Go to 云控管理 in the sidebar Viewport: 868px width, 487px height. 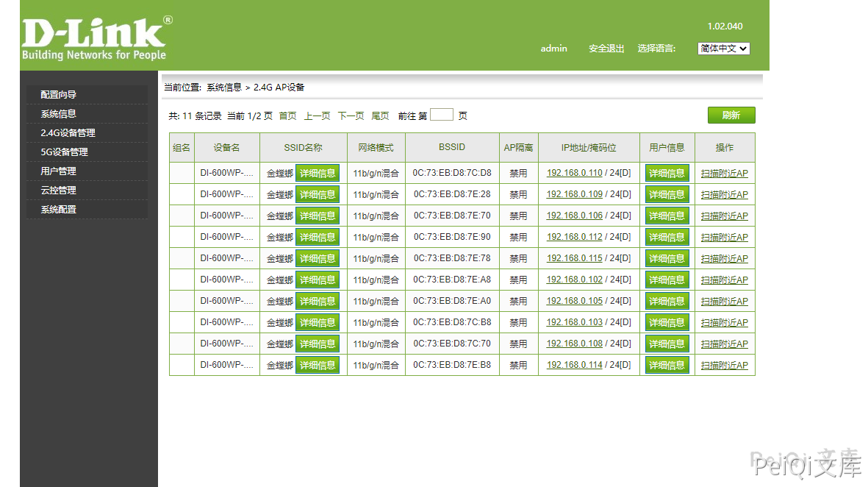click(59, 191)
